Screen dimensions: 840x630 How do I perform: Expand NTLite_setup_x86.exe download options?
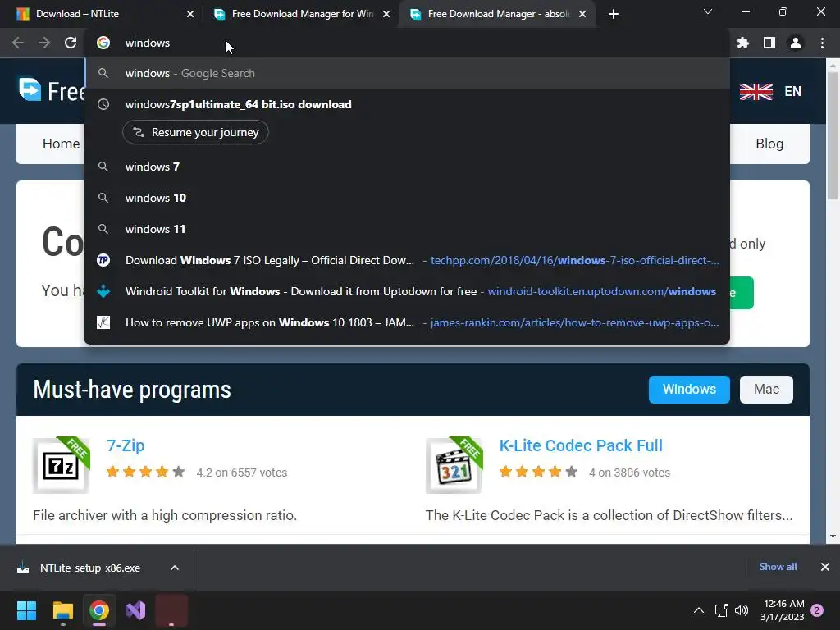pyautogui.click(x=175, y=568)
